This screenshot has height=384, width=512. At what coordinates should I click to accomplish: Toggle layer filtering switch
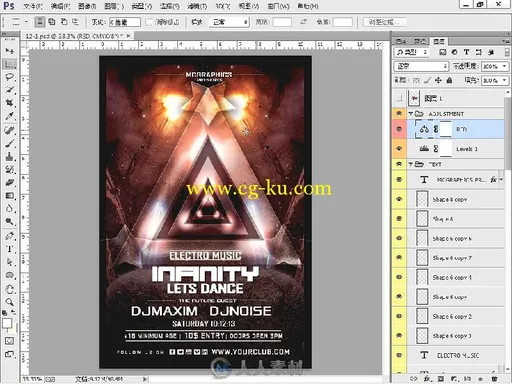[507, 52]
